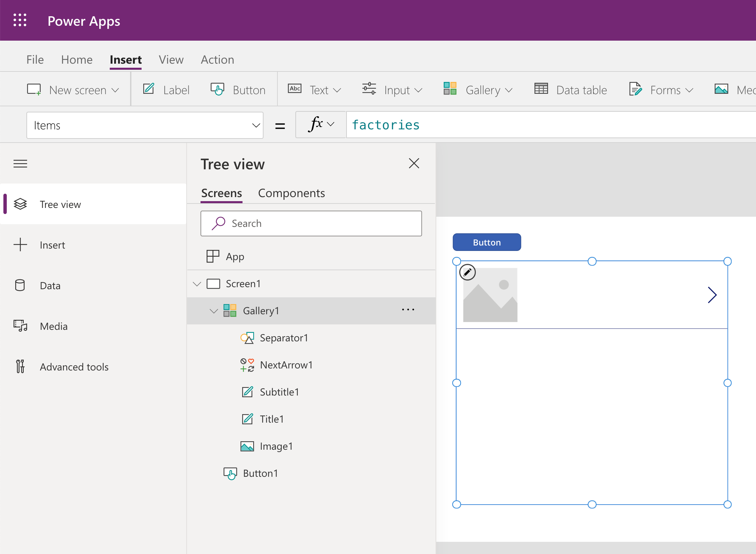756x554 pixels.
Task: Select the Insert ribbon tab
Action: click(x=126, y=60)
